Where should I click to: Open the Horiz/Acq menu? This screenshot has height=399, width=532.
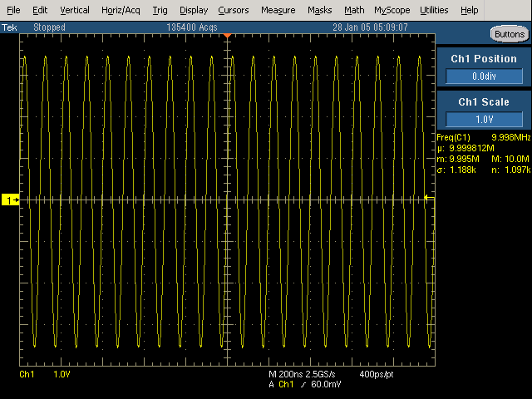coord(121,10)
